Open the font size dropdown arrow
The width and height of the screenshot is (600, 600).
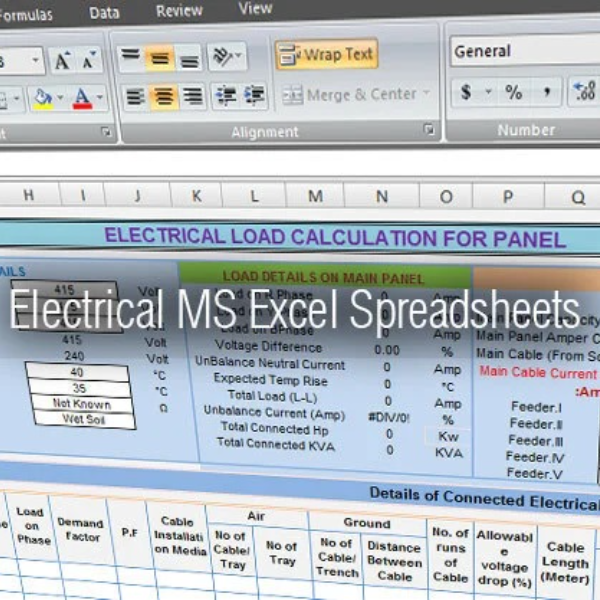click(x=35, y=60)
